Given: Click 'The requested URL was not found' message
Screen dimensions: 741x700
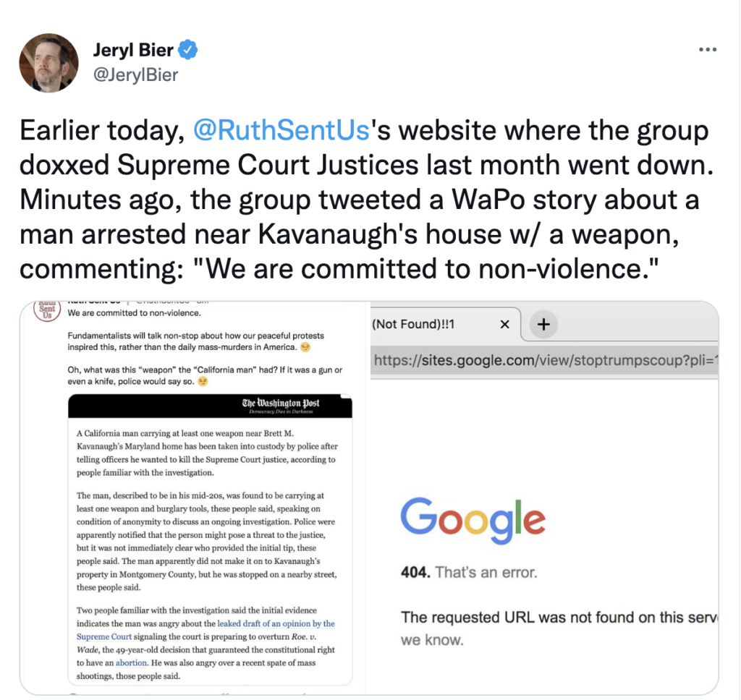Looking at the screenshot, I should [559, 618].
